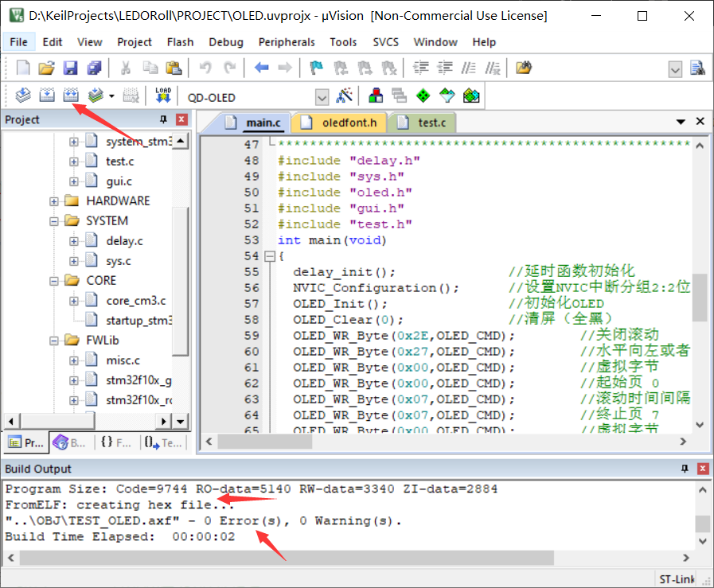
Task: Close the Build Output panel
Action: click(703, 469)
